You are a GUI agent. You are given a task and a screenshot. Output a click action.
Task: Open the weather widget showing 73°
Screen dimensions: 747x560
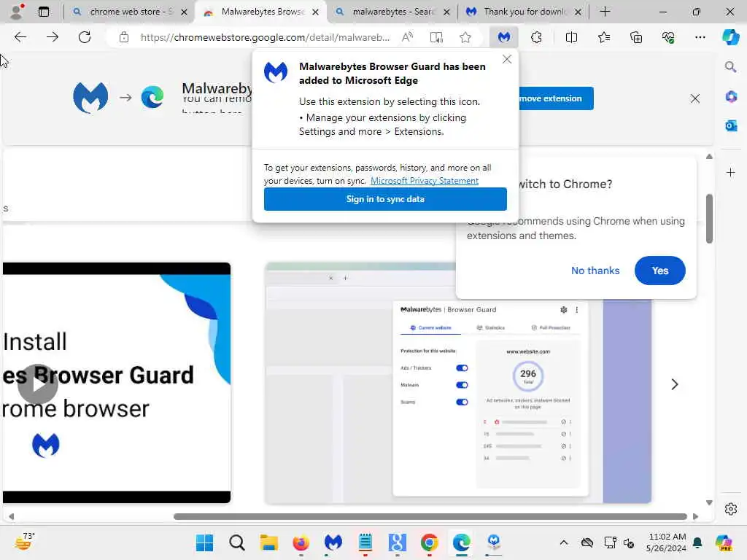[x=24, y=542]
